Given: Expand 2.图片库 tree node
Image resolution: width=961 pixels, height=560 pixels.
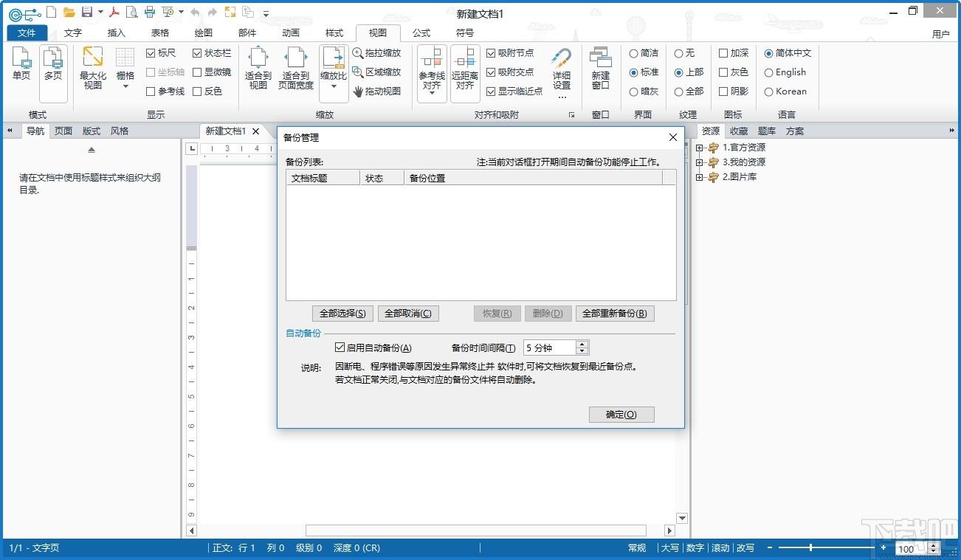Looking at the screenshot, I should click(x=700, y=177).
